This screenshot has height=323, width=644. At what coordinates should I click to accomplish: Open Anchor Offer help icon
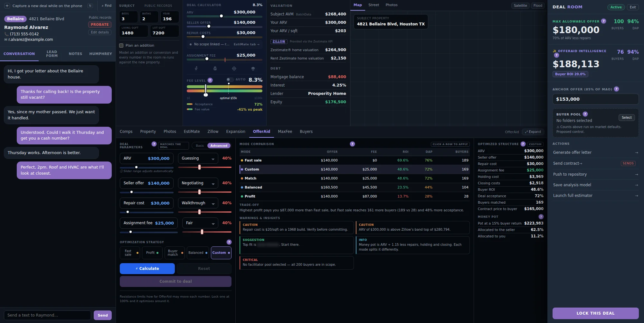click(x=616, y=89)
